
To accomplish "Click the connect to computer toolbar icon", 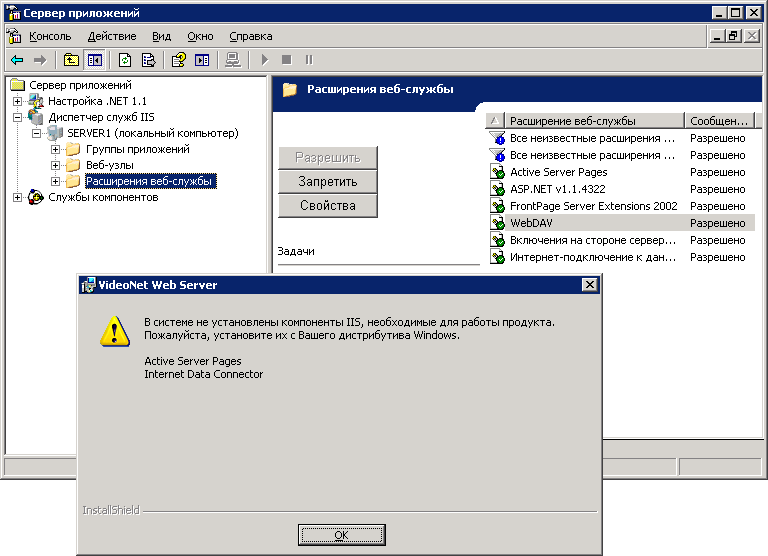I will (x=233, y=60).
